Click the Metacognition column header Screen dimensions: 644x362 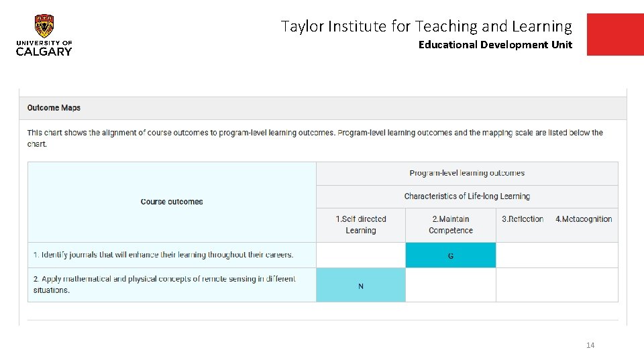pyautogui.click(x=584, y=219)
